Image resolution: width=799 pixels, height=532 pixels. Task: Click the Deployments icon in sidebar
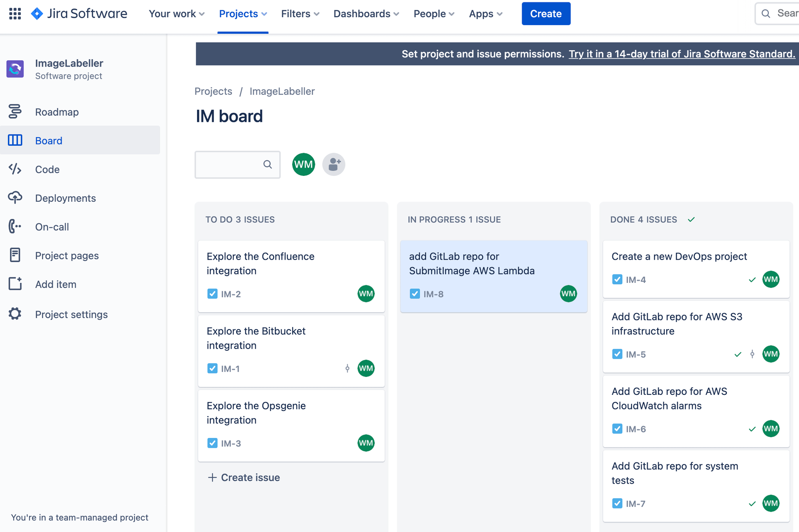(x=14, y=197)
